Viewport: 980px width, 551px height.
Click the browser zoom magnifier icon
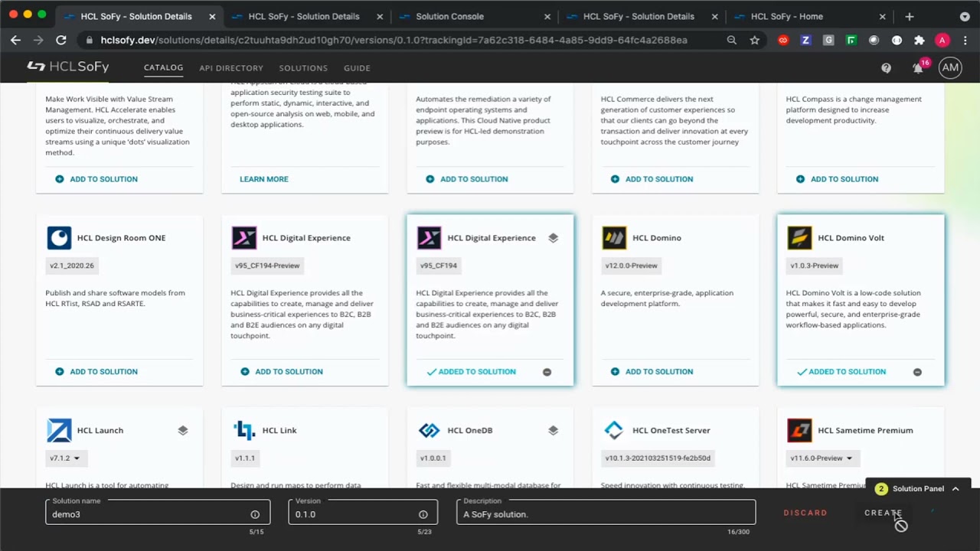click(732, 40)
